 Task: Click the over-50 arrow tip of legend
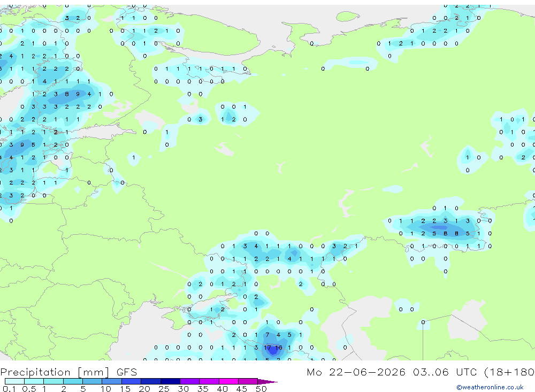[x=267, y=382]
